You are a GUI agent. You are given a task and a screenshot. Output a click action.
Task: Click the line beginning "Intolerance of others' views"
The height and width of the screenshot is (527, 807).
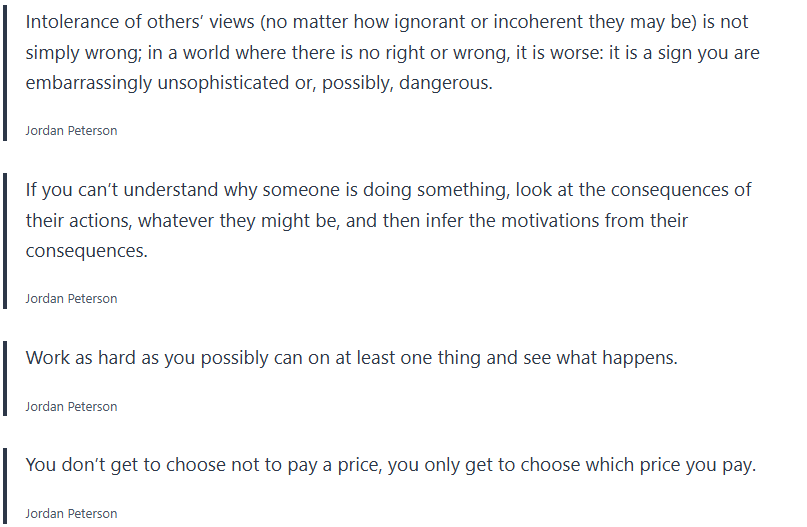point(386,22)
